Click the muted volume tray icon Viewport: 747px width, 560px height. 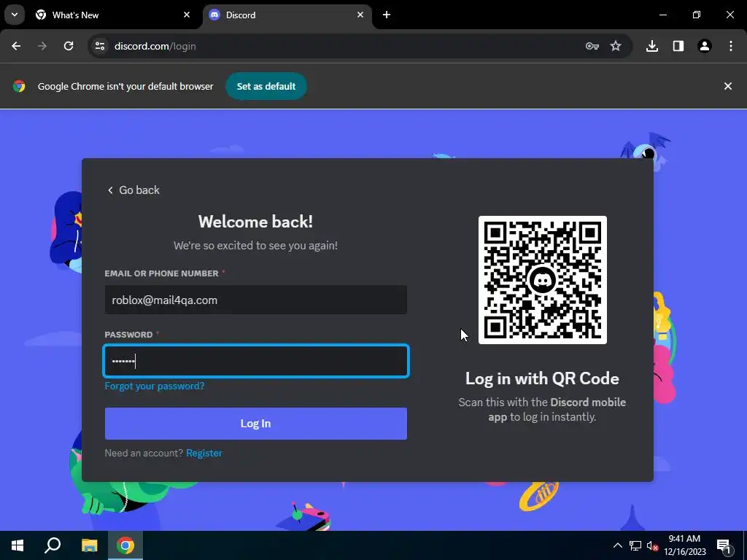coord(652,545)
